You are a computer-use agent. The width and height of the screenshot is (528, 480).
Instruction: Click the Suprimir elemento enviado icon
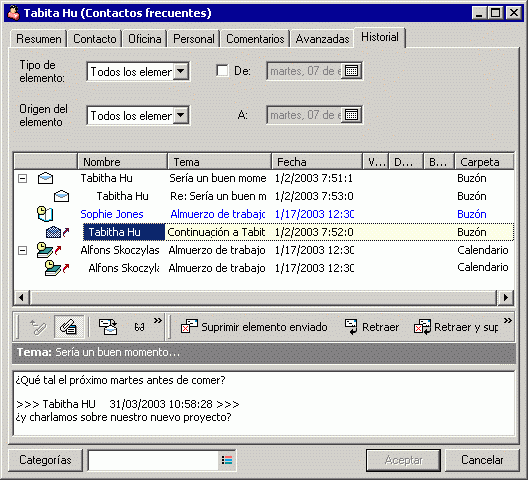tap(189, 327)
